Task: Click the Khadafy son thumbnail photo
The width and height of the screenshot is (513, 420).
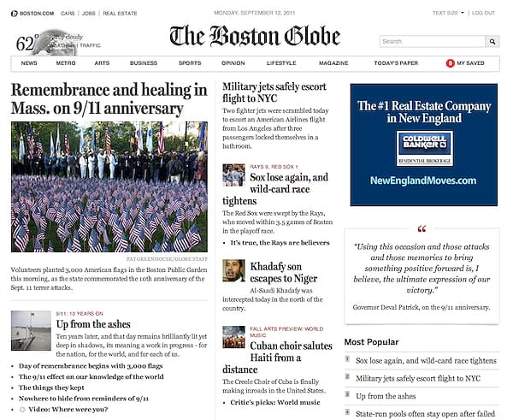Action: coord(233,270)
